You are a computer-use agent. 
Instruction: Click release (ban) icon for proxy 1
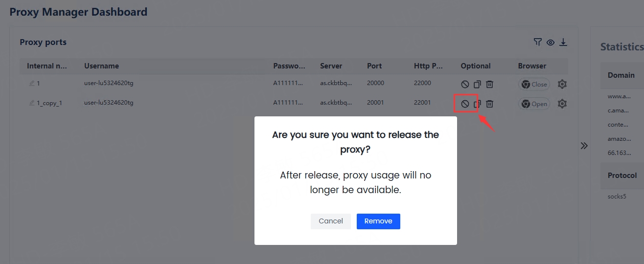465,84
